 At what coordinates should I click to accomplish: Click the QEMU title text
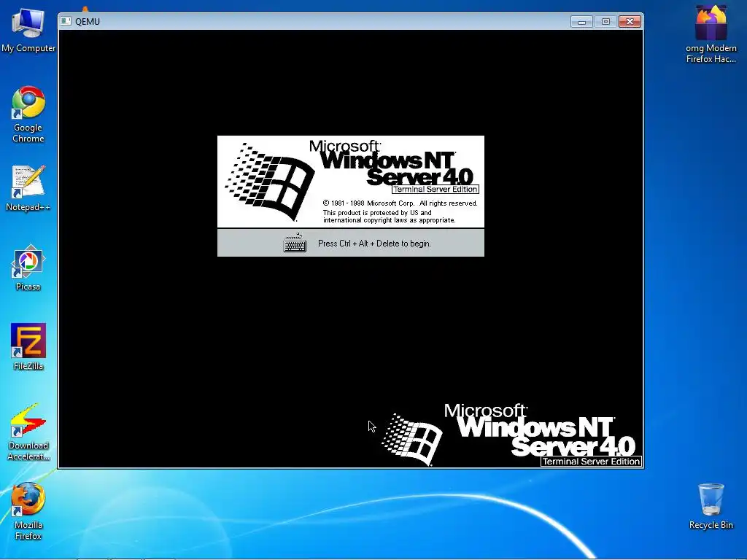[x=88, y=21]
